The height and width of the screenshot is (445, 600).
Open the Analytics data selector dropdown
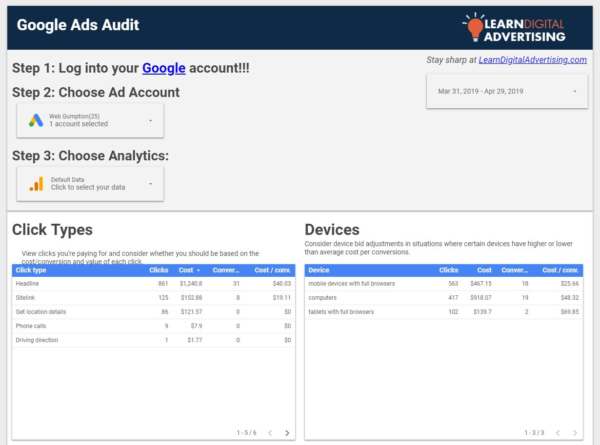(90, 184)
